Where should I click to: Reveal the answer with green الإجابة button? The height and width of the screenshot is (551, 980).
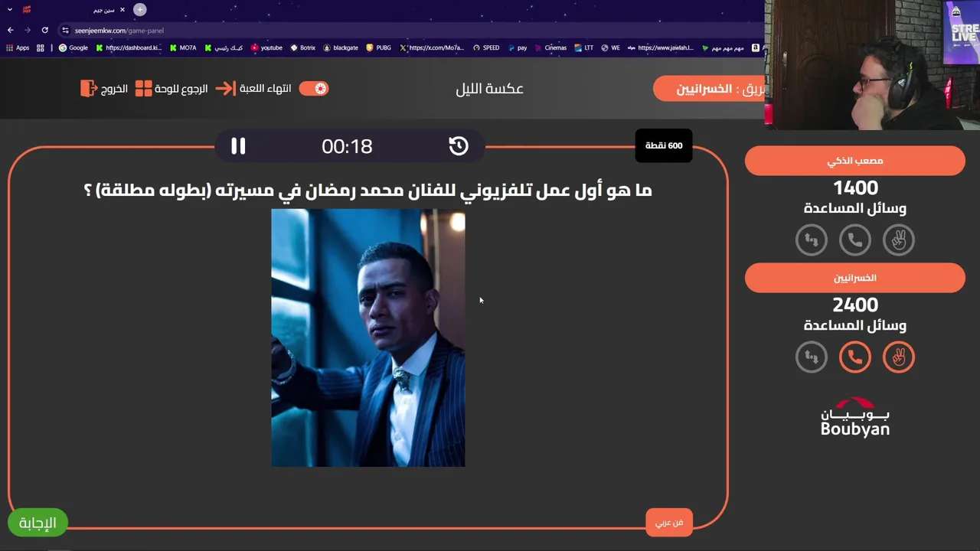(x=38, y=523)
